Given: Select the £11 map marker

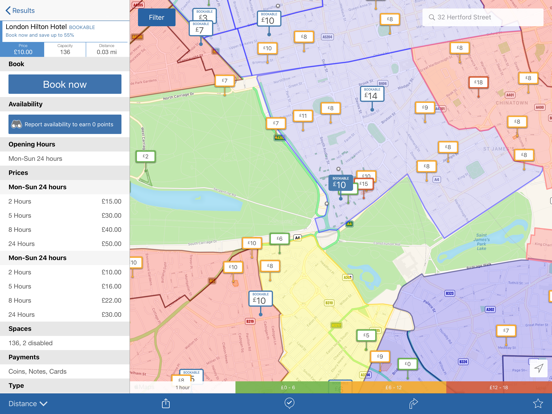Looking at the screenshot, I should [x=303, y=116].
